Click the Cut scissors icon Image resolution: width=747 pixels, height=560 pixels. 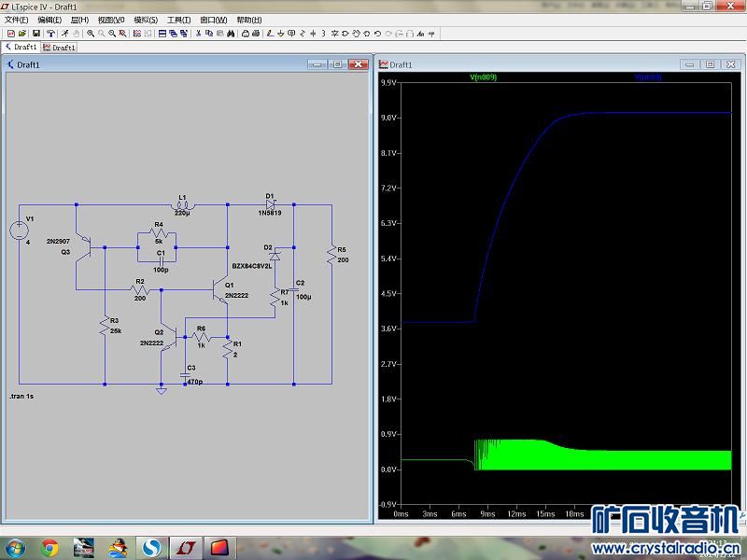click(x=199, y=34)
